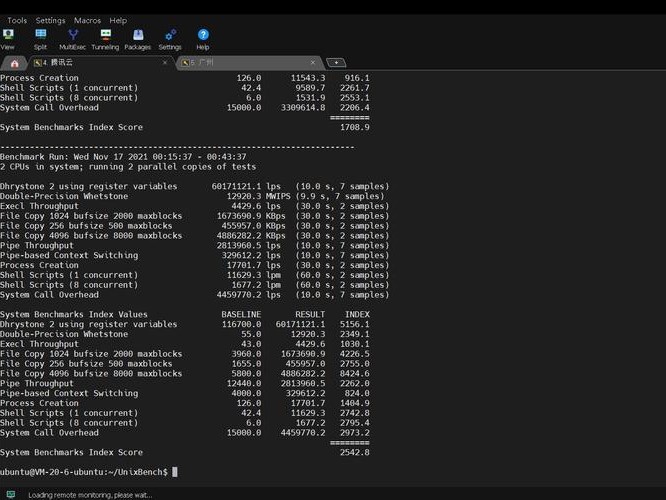Click the terminal prompt cursor after UnixBench$

[175, 472]
